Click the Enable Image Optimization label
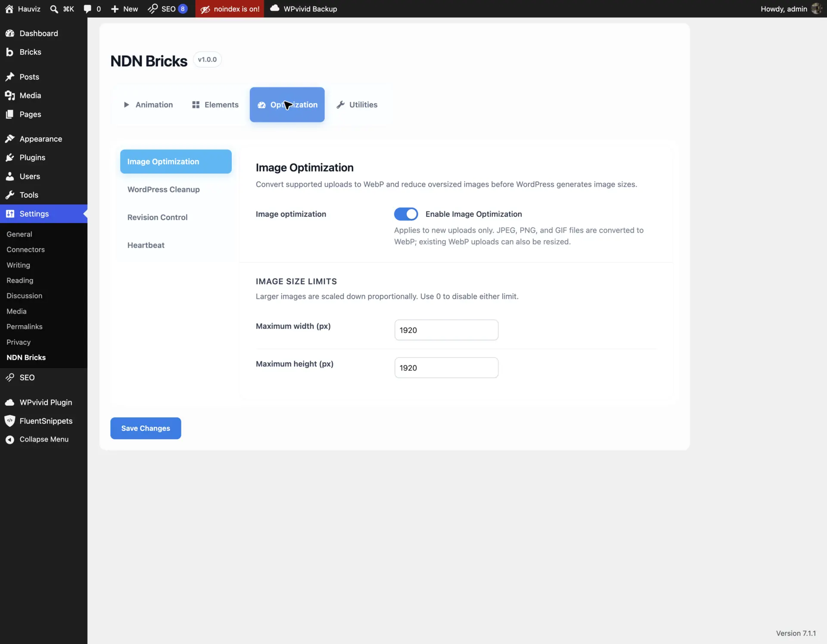This screenshot has width=827, height=644. pos(473,214)
